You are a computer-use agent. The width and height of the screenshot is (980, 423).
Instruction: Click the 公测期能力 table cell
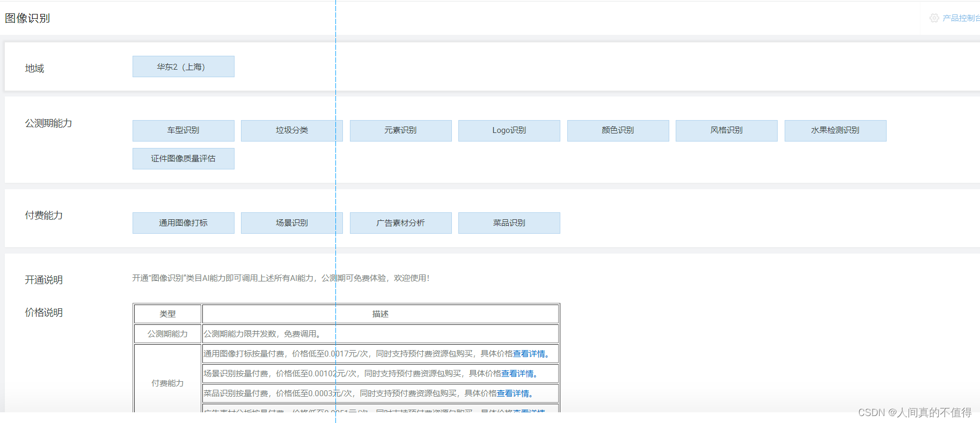167,334
